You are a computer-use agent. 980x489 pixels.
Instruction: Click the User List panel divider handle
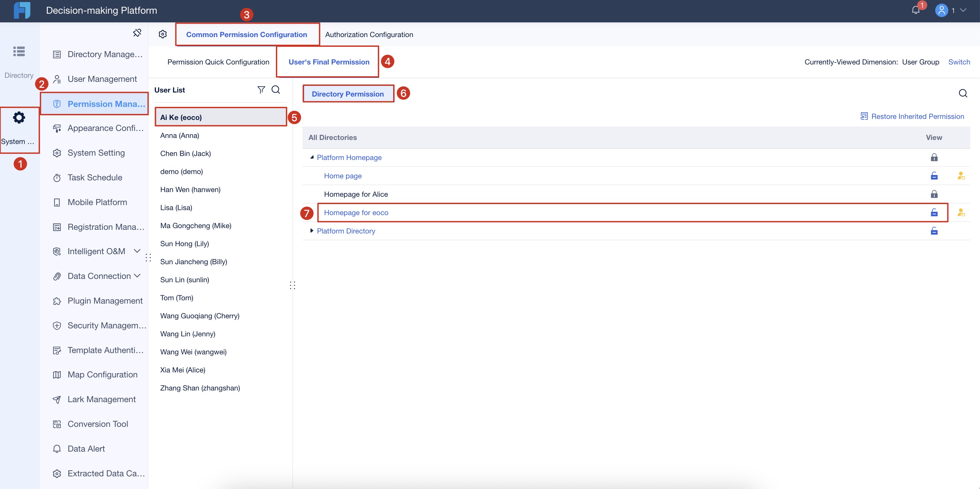point(293,285)
